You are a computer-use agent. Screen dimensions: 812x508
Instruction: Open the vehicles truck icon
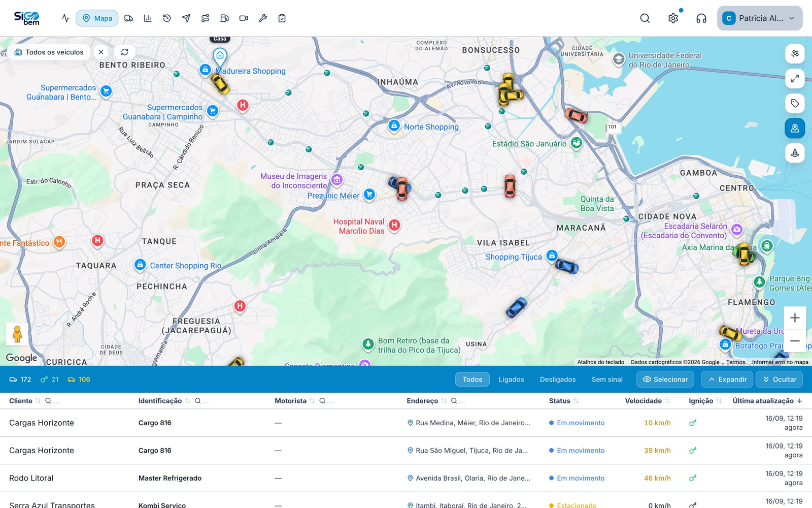[x=129, y=18]
